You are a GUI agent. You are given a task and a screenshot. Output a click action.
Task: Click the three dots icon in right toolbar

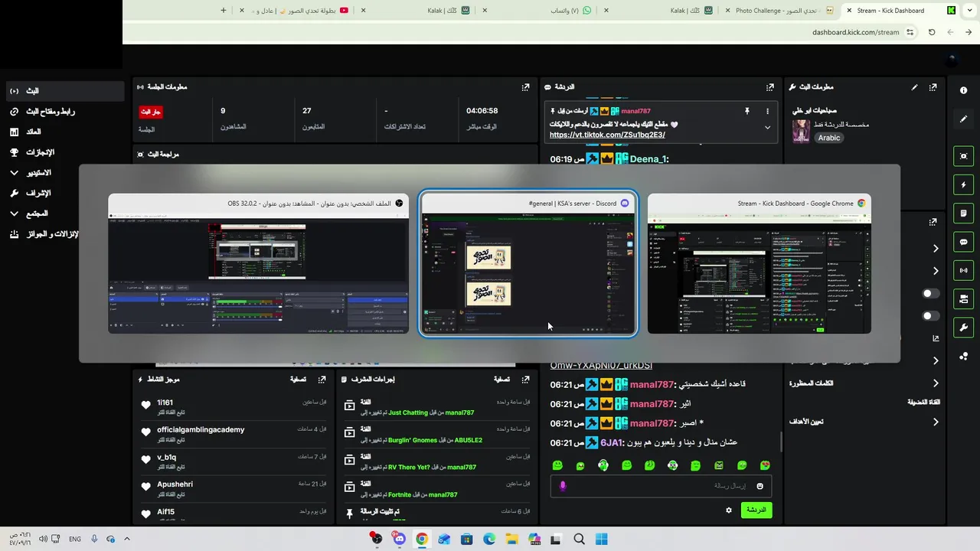click(963, 356)
